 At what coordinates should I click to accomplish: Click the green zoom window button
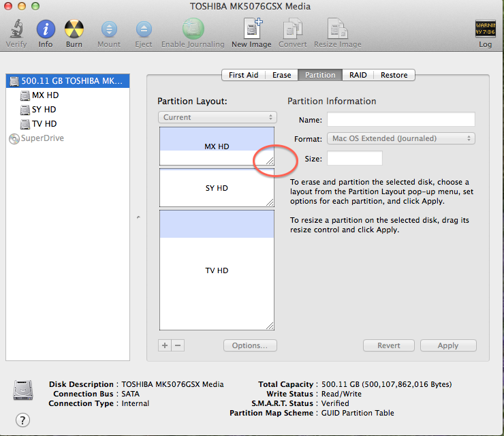tap(35, 6)
